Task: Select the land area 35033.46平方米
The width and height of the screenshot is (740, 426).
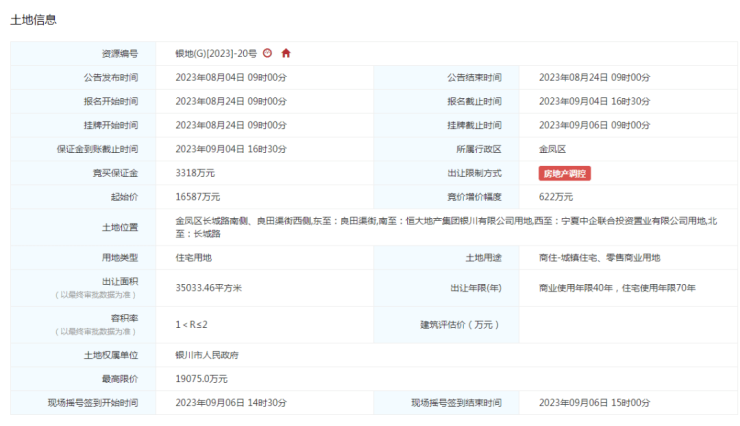Action: [210, 287]
